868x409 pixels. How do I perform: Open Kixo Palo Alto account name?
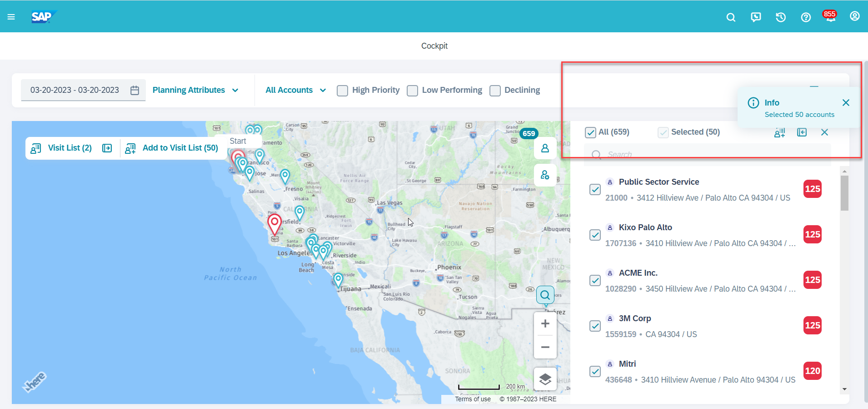[x=645, y=227]
